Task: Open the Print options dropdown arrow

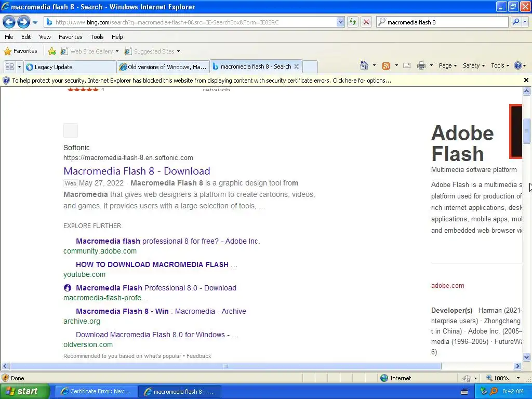Action: pos(431,65)
